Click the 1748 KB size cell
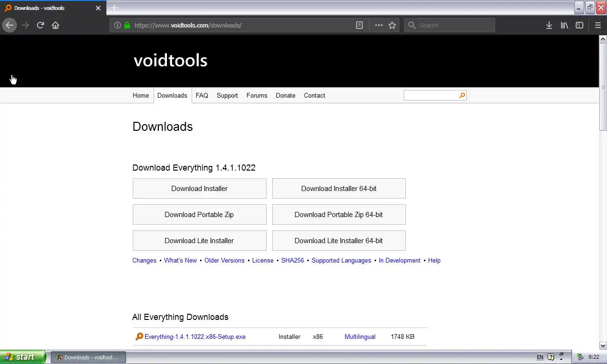This screenshot has height=364, width=607. pyautogui.click(x=403, y=337)
